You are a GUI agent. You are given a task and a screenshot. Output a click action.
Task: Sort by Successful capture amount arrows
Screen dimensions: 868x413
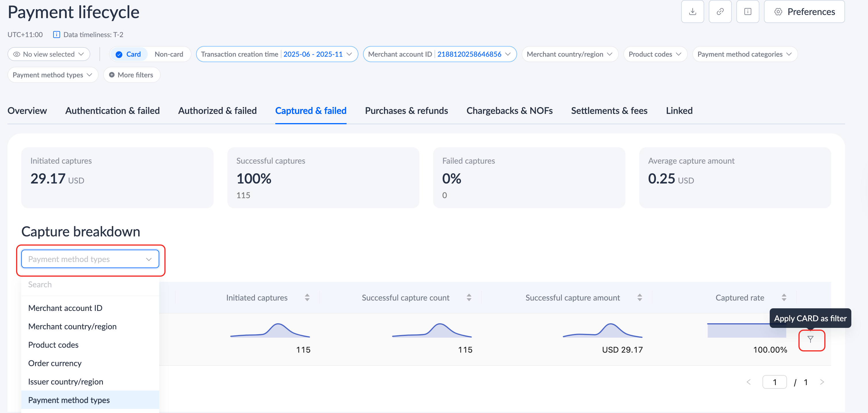tap(640, 297)
